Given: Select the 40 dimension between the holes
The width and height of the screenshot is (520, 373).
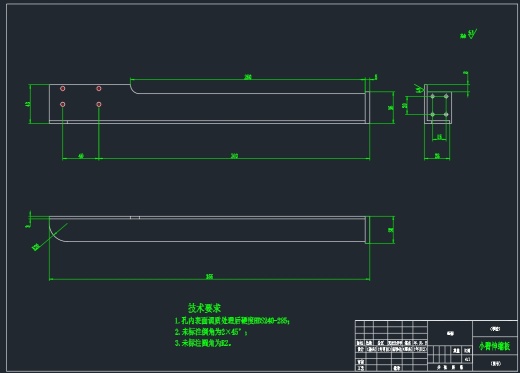Looking at the screenshot, I should pyautogui.click(x=81, y=156).
